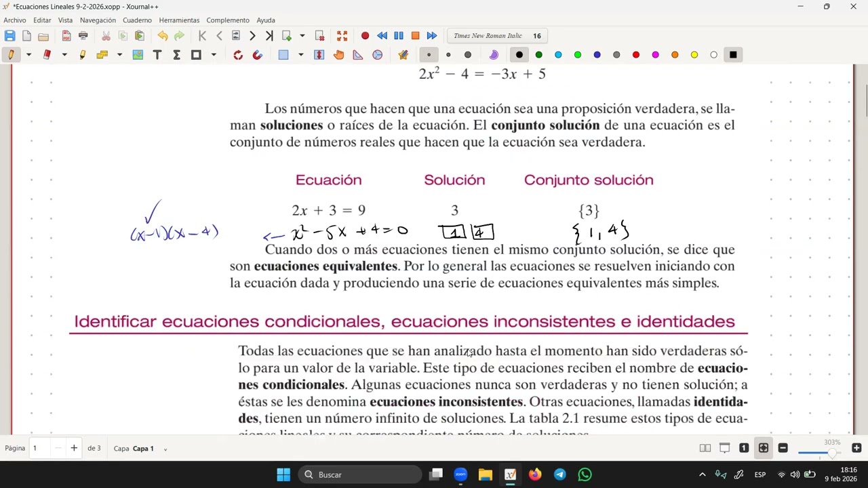Toggle the setsquare tool
Viewport: 868px width, 488px height.
pos(358,55)
